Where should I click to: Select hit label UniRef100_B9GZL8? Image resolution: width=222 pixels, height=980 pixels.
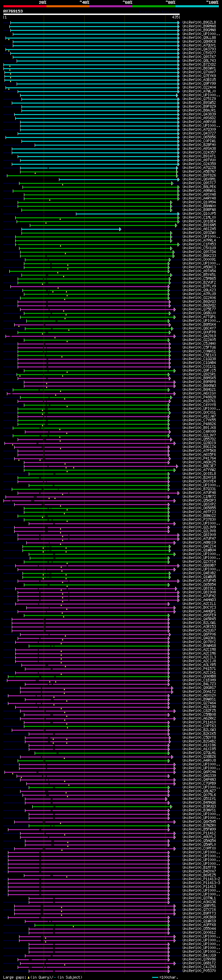[x=199, y=23]
